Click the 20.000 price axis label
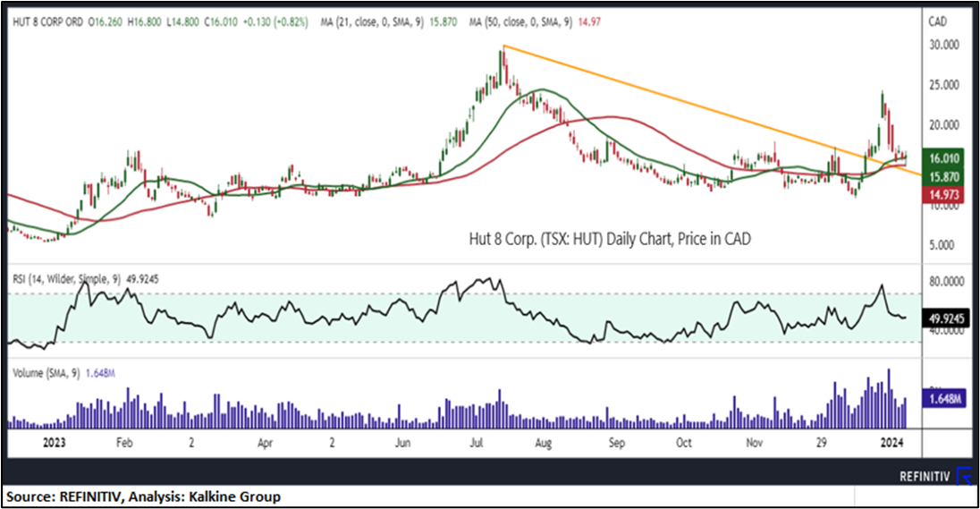 [943, 125]
